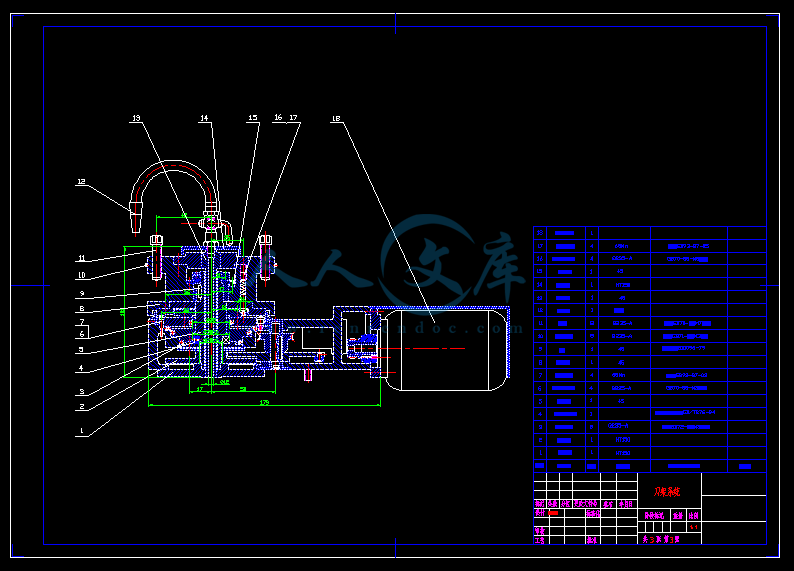Click callout number 10 beside the drawing
Viewport: 794px width, 571px height.
pos(82,275)
